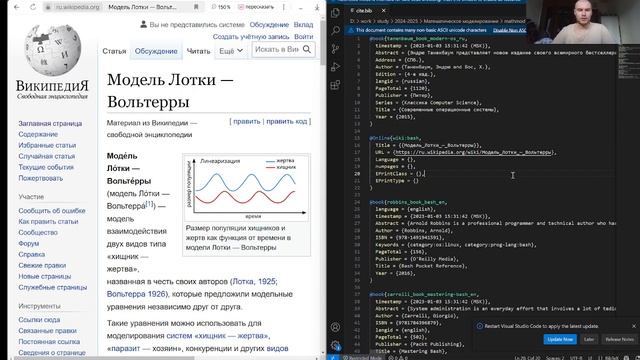This screenshot has width=640, height=360.
Task: Click править код link
Action: [287, 121]
